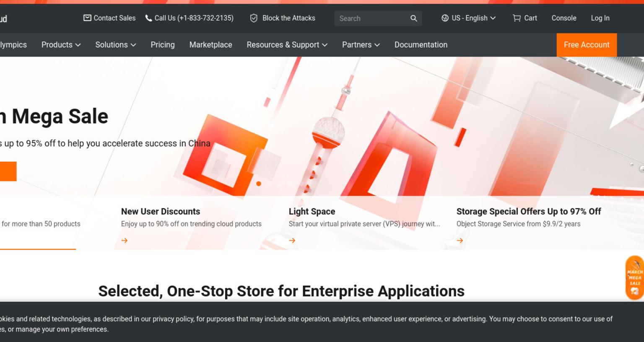Viewport: 644px width, 342px height.
Task: Click the Mega Sale banner headline
Action: [x=54, y=116]
